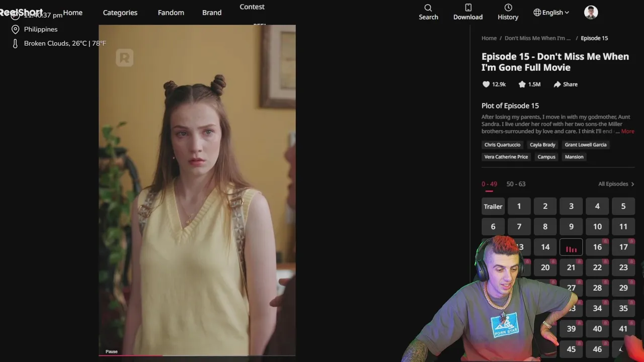Expand the All Episodes list
This screenshot has width=644, height=362.
pos(616,184)
